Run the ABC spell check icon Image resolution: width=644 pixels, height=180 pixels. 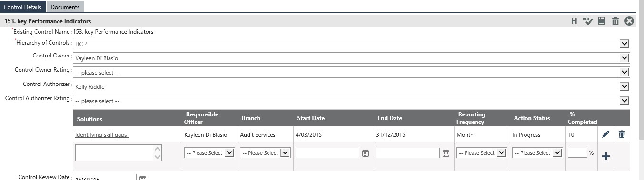587,21
